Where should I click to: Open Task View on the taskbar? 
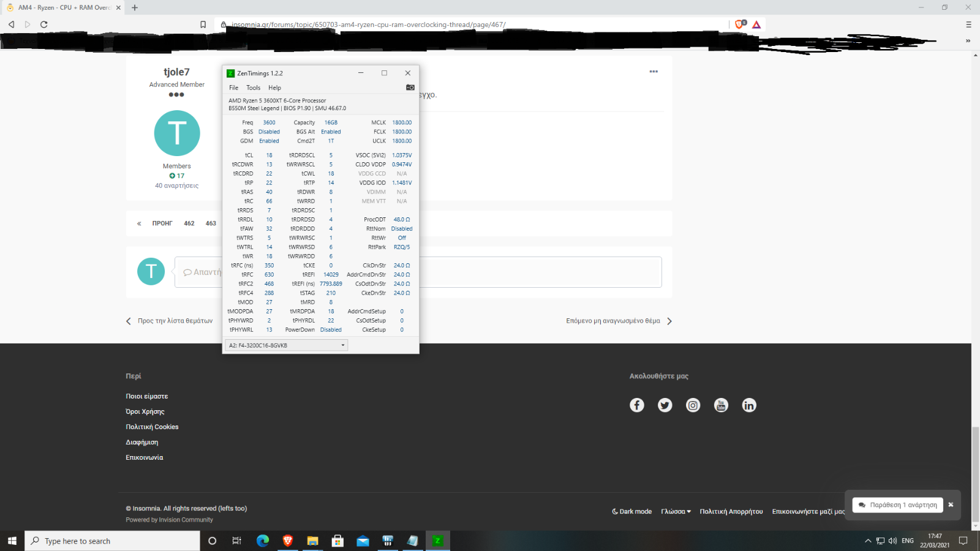point(236,541)
